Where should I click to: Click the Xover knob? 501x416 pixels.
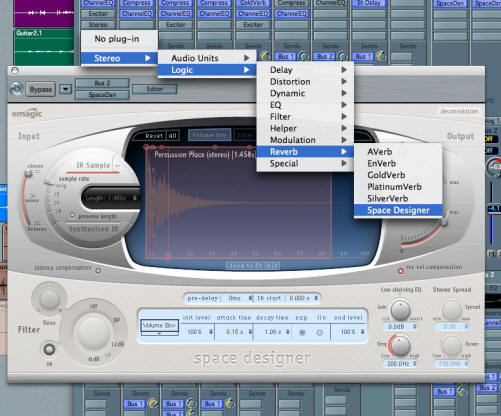pyautogui.click(x=451, y=346)
